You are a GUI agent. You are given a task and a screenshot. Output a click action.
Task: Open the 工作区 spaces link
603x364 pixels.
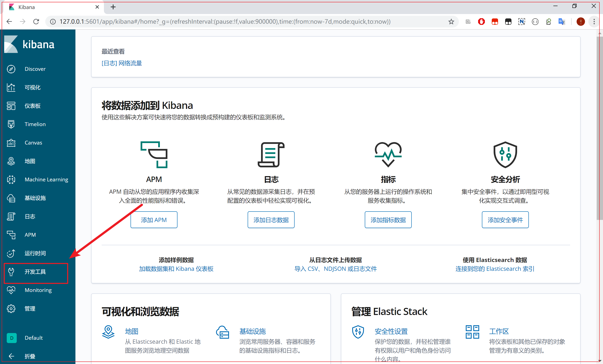tap(499, 331)
